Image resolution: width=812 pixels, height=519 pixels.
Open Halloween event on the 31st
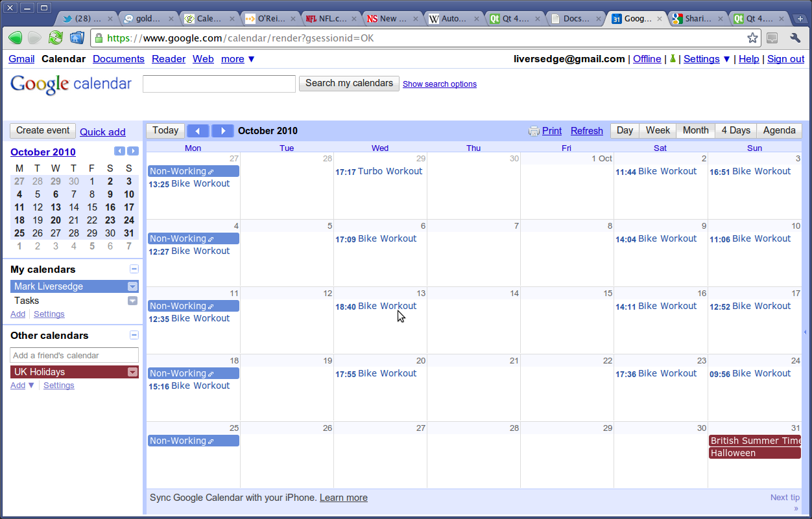click(755, 453)
